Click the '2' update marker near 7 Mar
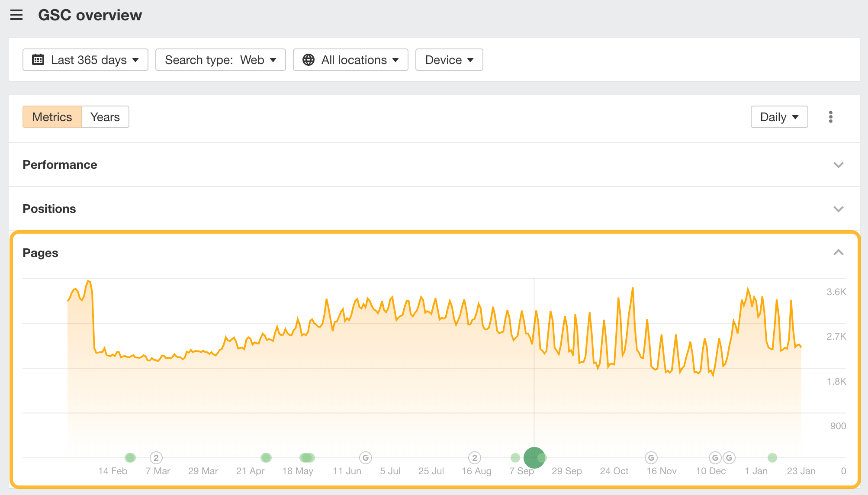 click(156, 457)
